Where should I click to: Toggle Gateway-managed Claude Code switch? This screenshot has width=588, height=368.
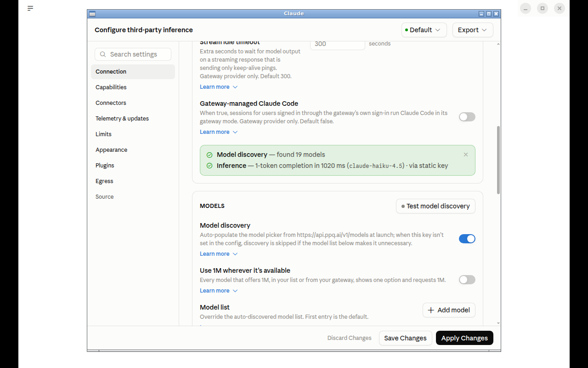(x=467, y=117)
